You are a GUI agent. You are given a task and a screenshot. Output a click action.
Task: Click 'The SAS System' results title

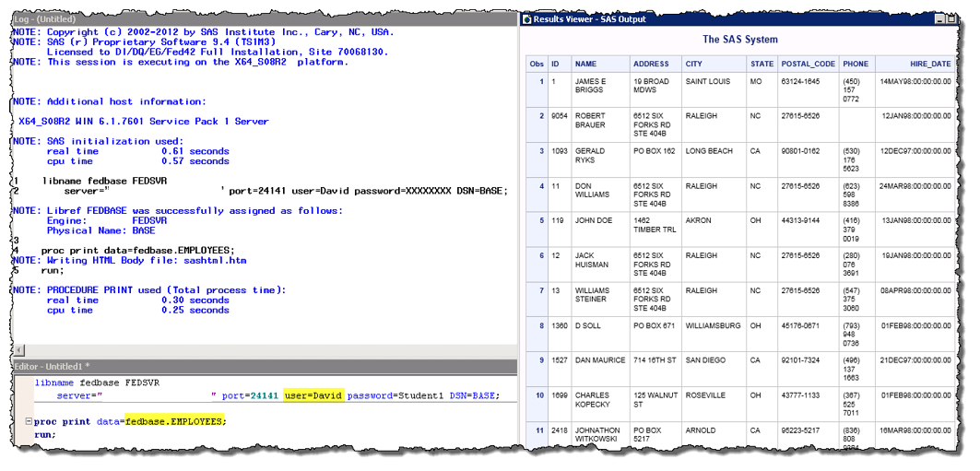point(739,40)
